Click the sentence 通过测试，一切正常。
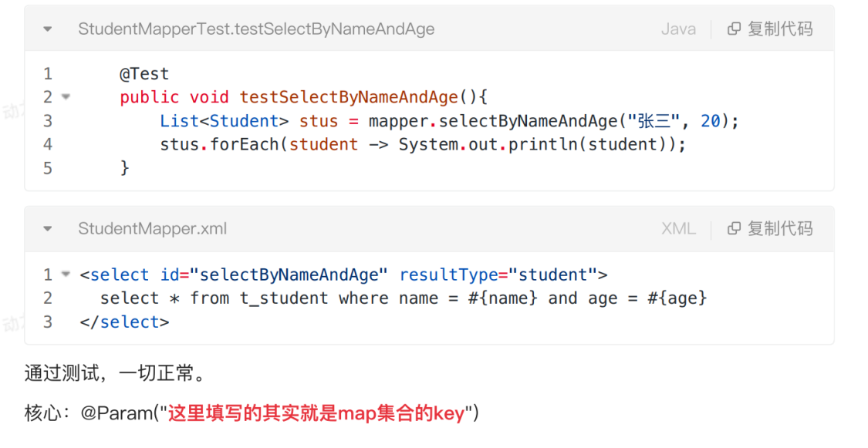The height and width of the screenshot is (448, 868). pyautogui.click(x=116, y=375)
